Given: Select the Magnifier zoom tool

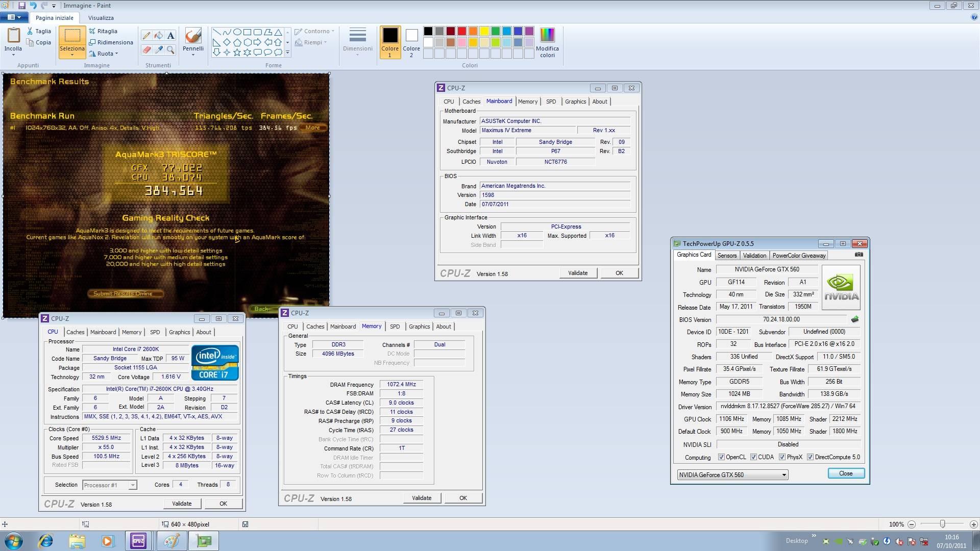Looking at the screenshot, I should [171, 50].
